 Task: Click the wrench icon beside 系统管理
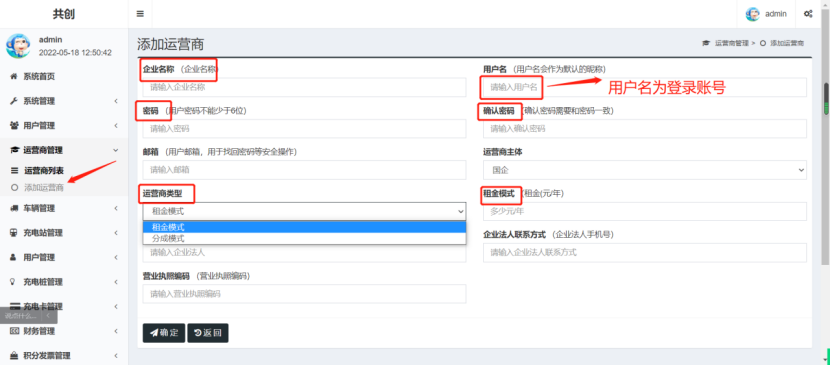[x=14, y=101]
